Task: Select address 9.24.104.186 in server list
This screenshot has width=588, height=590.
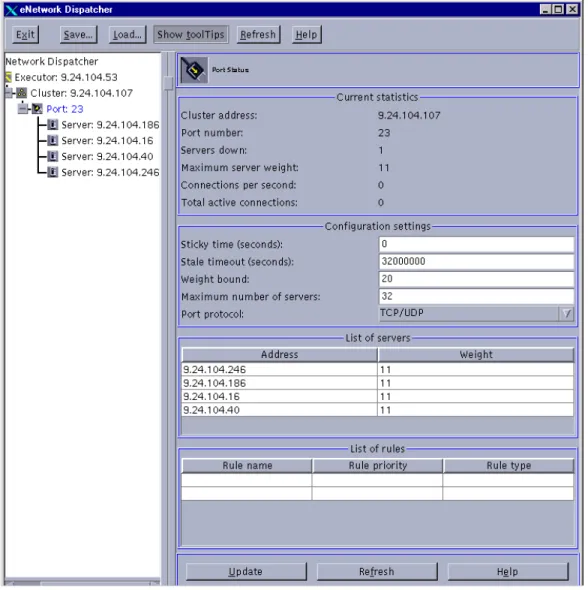Action: 280,383
